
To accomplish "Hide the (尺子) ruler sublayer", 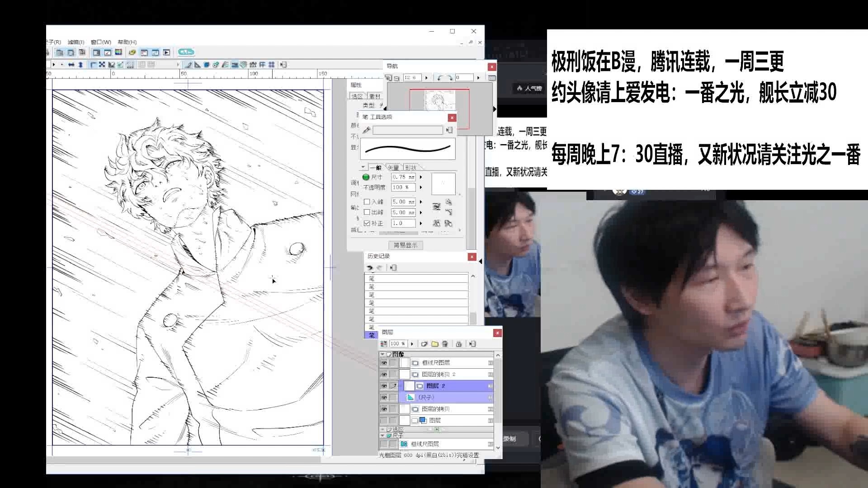I will (x=384, y=397).
